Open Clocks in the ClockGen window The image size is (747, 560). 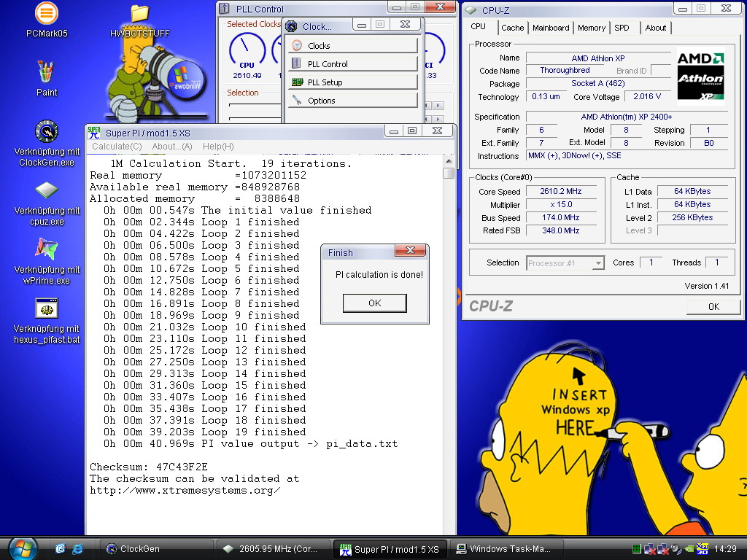(x=353, y=46)
